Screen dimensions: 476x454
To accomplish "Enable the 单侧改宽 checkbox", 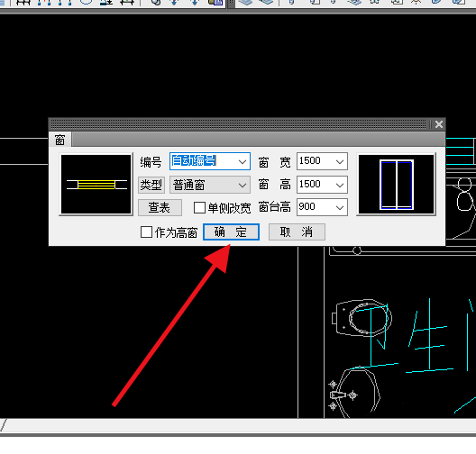I will click(199, 208).
